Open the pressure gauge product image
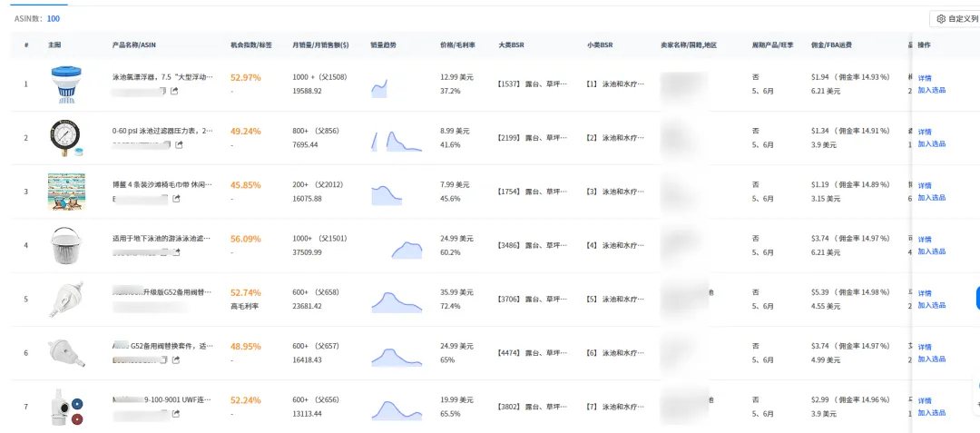This screenshot has height=433, width=980. (x=66, y=137)
